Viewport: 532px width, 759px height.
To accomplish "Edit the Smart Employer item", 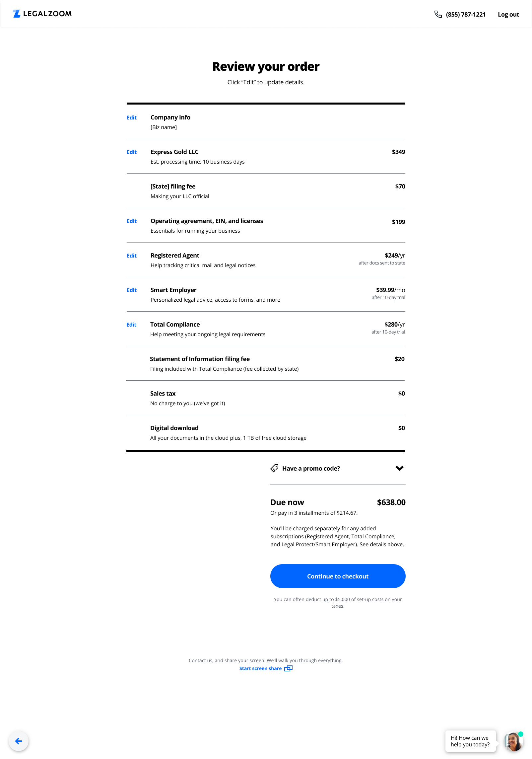I will coord(132,290).
